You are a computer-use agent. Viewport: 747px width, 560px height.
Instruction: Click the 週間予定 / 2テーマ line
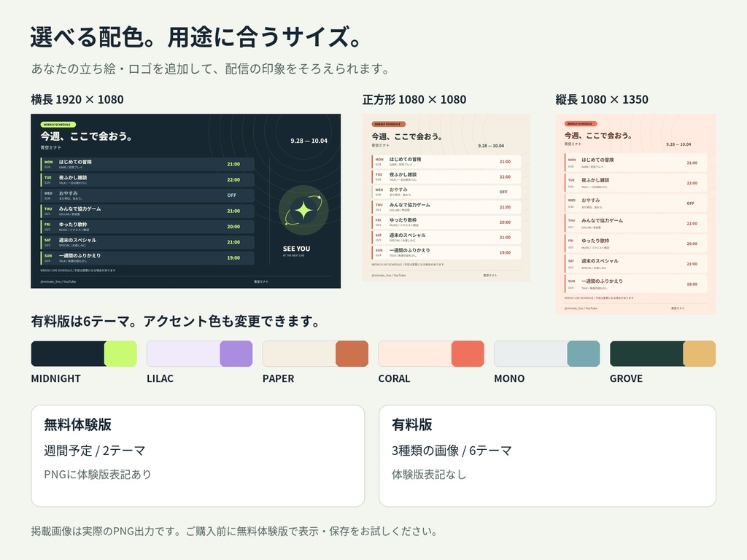click(x=94, y=451)
